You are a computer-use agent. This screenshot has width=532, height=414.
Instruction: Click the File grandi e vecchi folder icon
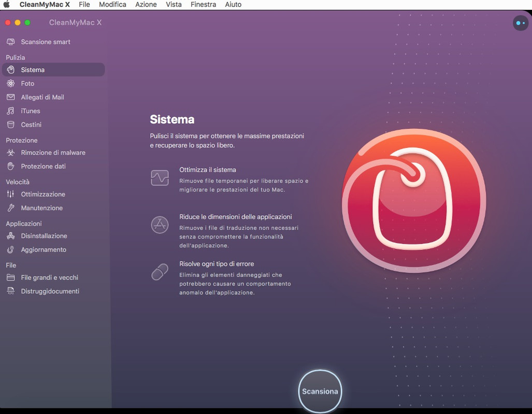(x=11, y=277)
